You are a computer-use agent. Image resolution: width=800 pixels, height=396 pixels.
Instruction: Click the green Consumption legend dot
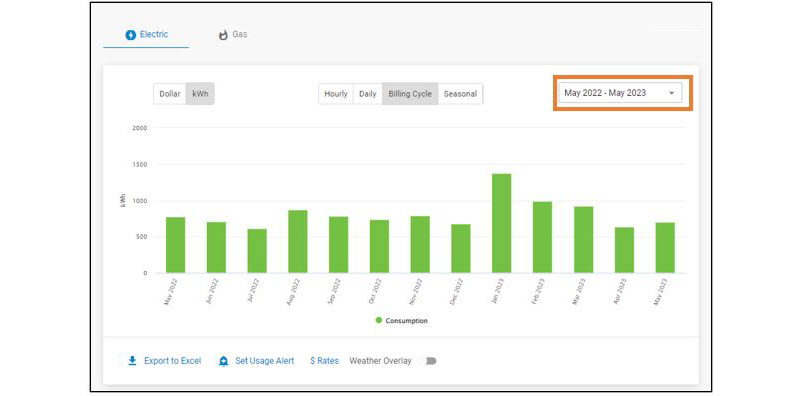tap(379, 320)
